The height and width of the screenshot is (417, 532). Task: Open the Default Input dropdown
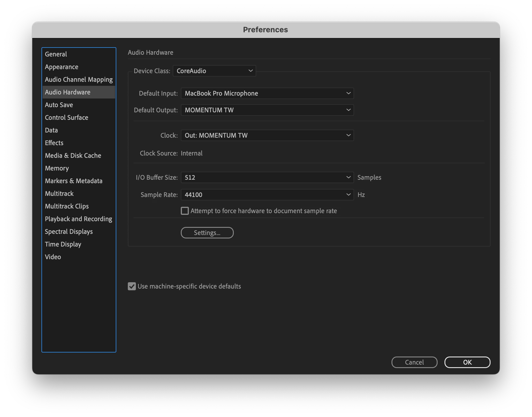point(267,93)
